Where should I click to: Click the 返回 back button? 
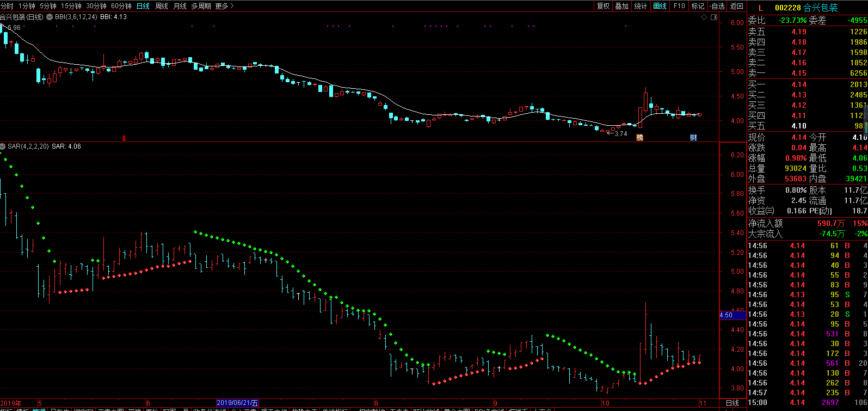click(x=737, y=6)
